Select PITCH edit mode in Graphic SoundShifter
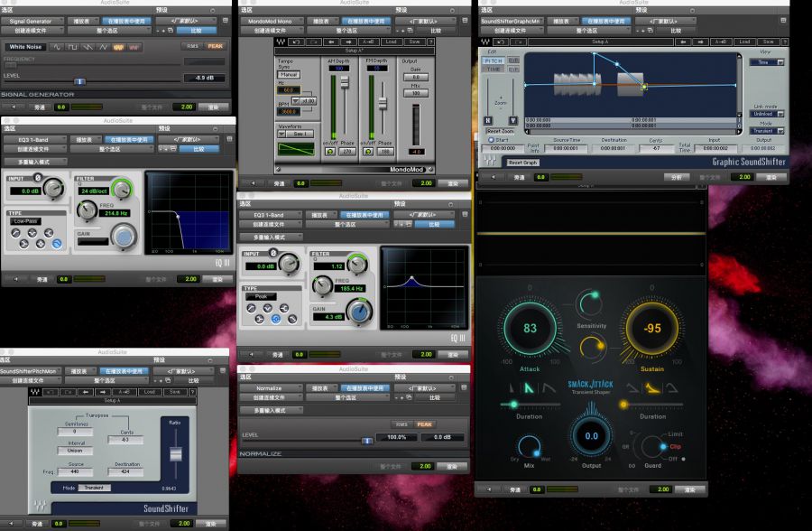 click(494, 61)
